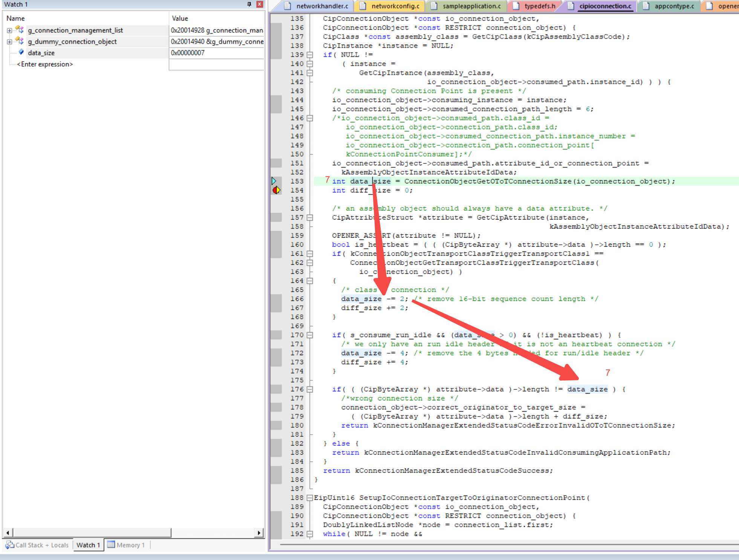
Task: Click the file icon on typedefs.h tab
Action: point(516,6)
